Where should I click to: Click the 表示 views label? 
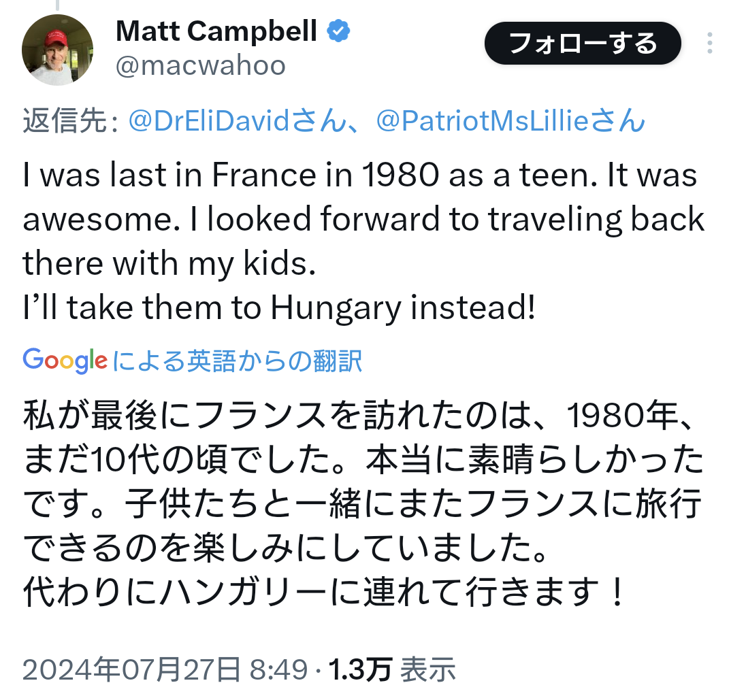point(427,670)
